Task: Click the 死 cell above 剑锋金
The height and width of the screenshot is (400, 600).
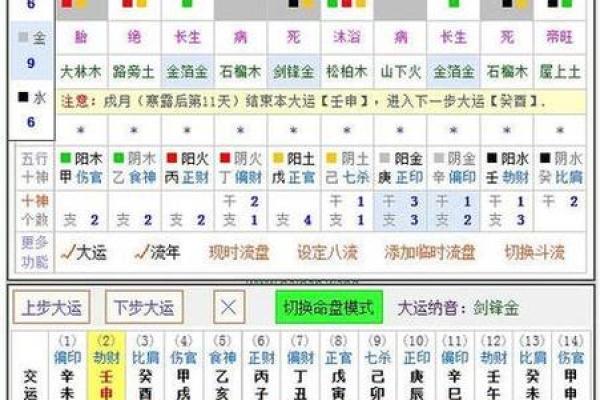Action: 293,38
